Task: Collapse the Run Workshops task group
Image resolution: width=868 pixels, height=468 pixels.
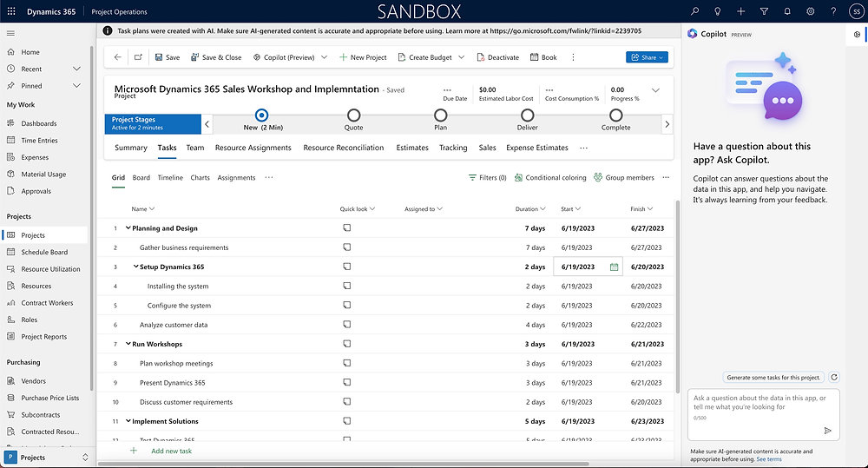Action: click(x=128, y=344)
